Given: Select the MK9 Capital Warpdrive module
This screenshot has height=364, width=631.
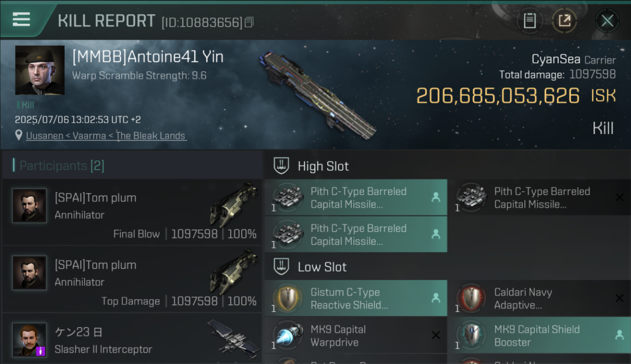Looking at the screenshot, I should coord(356,335).
